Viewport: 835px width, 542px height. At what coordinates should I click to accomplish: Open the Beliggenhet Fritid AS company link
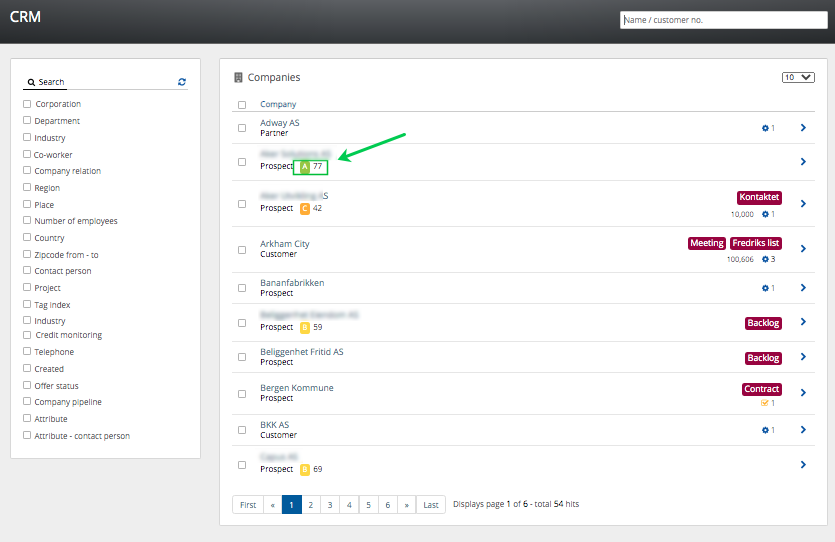301,352
